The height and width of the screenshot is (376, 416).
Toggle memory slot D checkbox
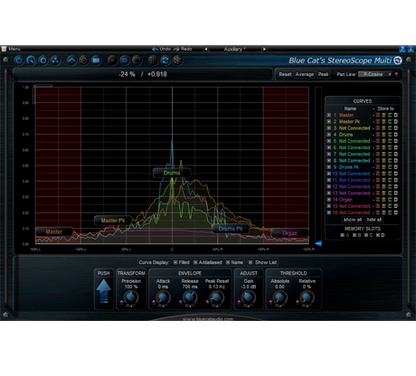click(378, 235)
